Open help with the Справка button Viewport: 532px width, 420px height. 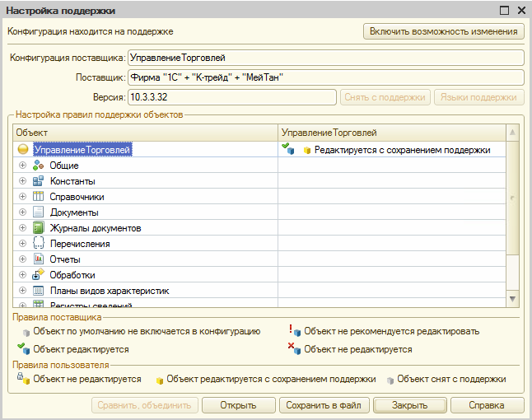pos(487,405)
